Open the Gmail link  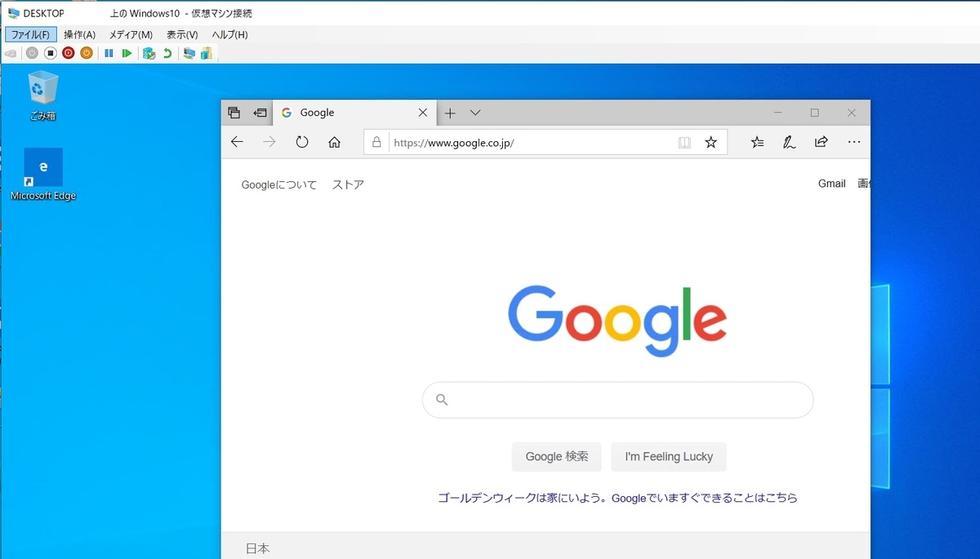[x=832, y=184]
